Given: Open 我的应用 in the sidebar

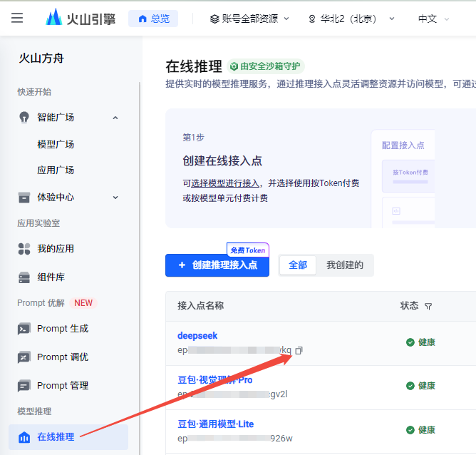Looking at the screenshot, I should point(56,248).
